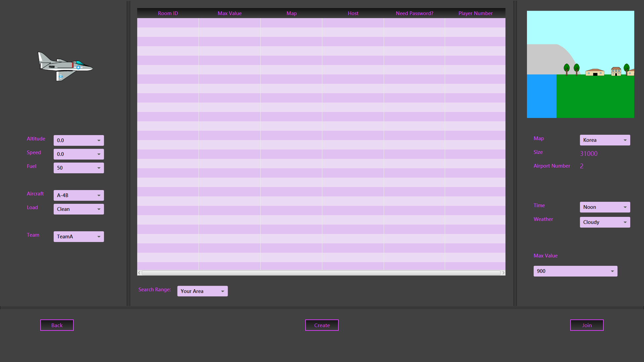644x362 pixels.
Task: Sort by Room ID column header
Action: (x=168, y=13)
